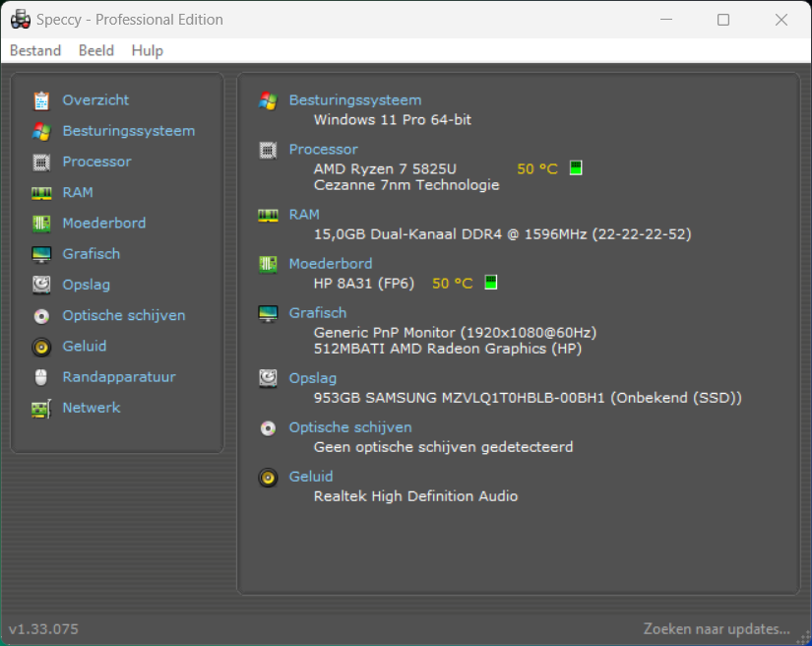Click the speaker icon in summary panel
Viewport: 812px width, 646px height.
click(268, 478)
